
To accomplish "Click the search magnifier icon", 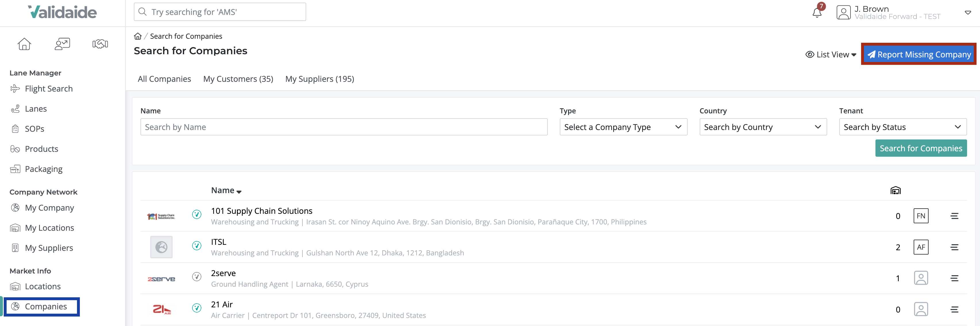I will click(142, 12).
